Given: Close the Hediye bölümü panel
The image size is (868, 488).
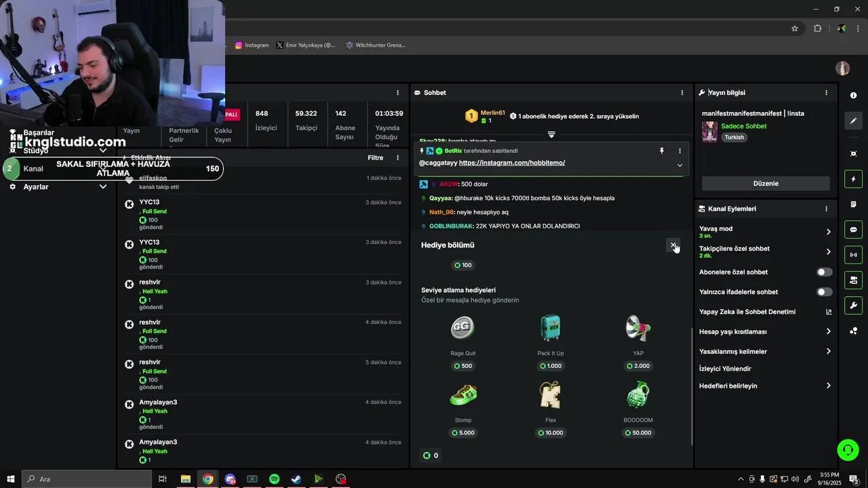Looking at the screenshot, I should tap(673, 245).
